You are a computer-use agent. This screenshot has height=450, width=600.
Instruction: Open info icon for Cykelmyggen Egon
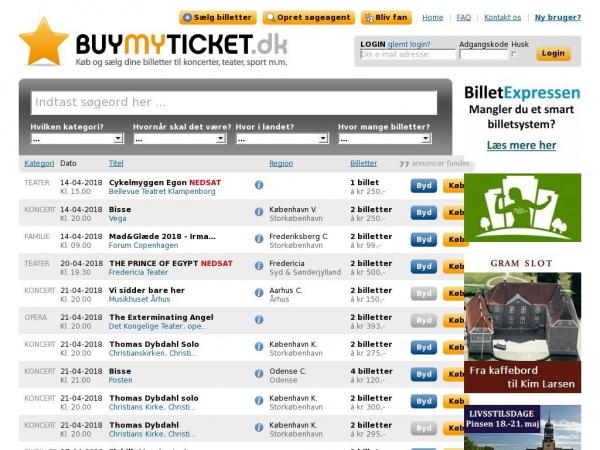click(259, 185)
